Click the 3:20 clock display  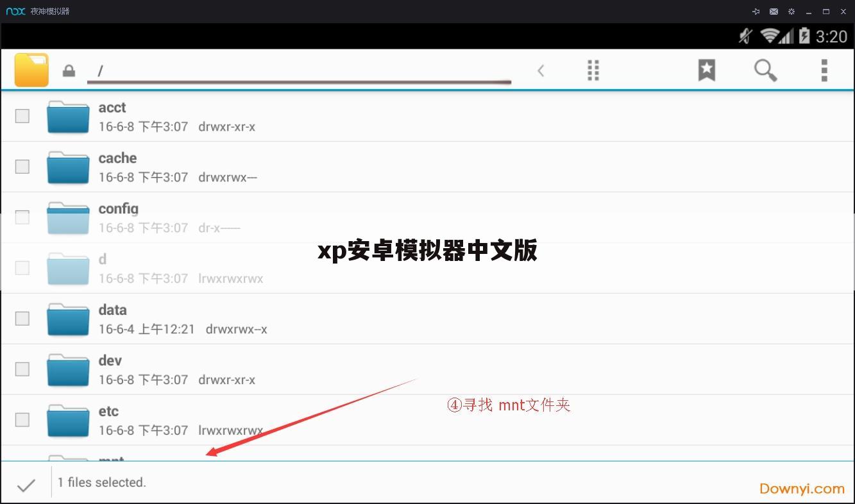[x=831, y=37]
